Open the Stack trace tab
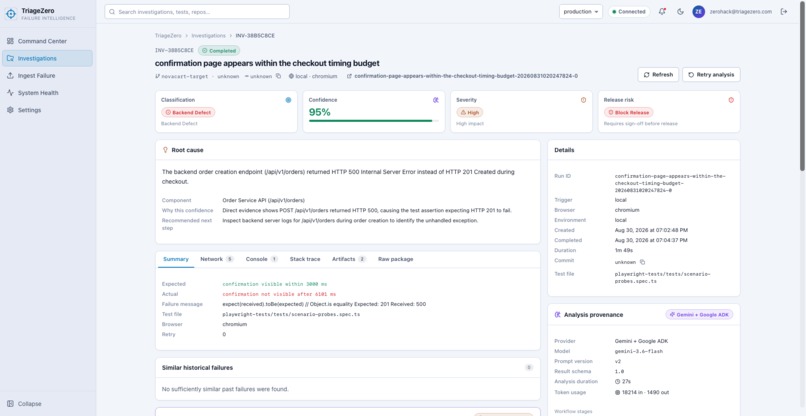The height and width of the screenshot is (416, 806). click(x=305, y=259)
